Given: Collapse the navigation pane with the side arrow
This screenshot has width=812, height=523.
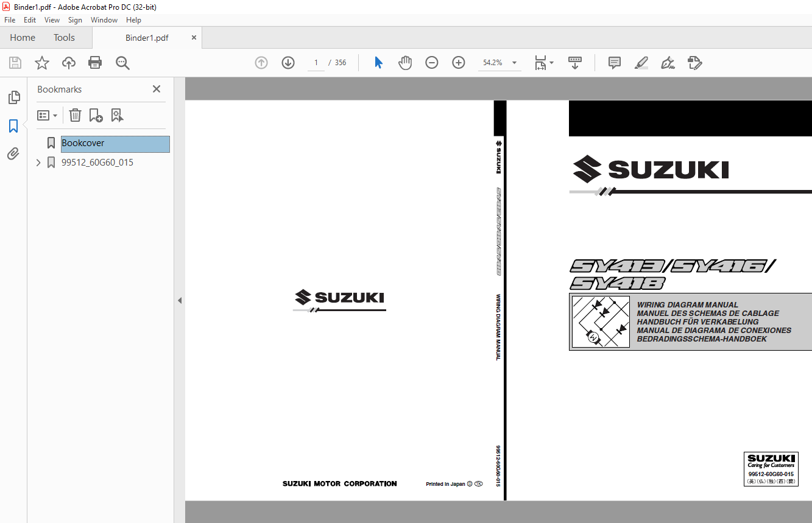Looking at the screenshot, I should (x=180, y=300).
